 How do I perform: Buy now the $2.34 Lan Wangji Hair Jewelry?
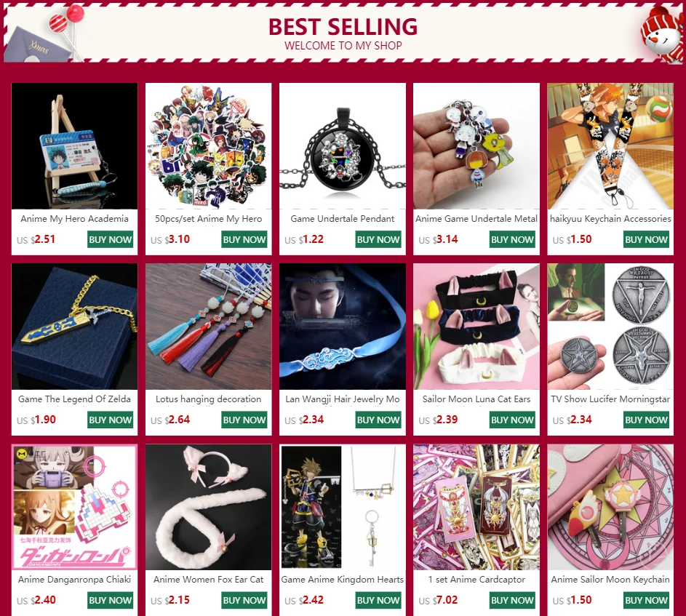point(378,420)
